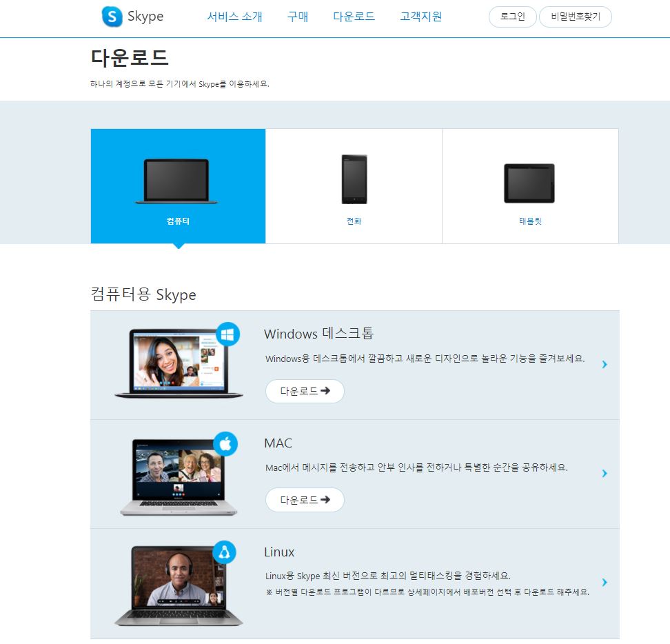The image size is (670, 644).
Task: Click the Apple logo badge icon
Action: tap(225, 444)
